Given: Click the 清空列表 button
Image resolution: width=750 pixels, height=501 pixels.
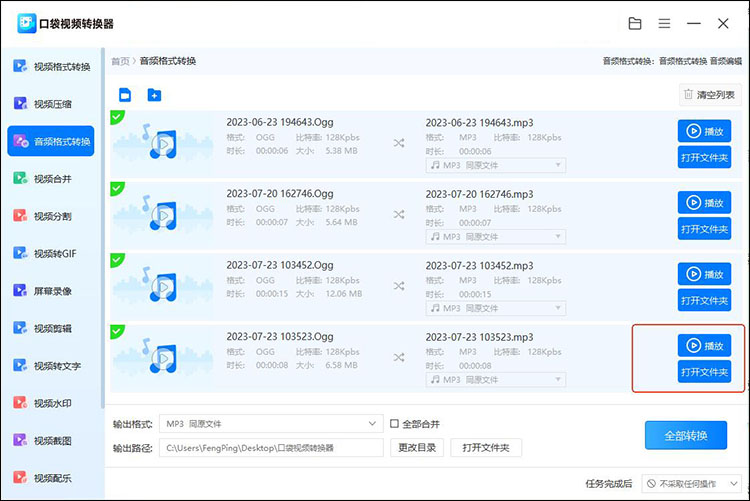Looking at the screenshot, I should 710,95.
